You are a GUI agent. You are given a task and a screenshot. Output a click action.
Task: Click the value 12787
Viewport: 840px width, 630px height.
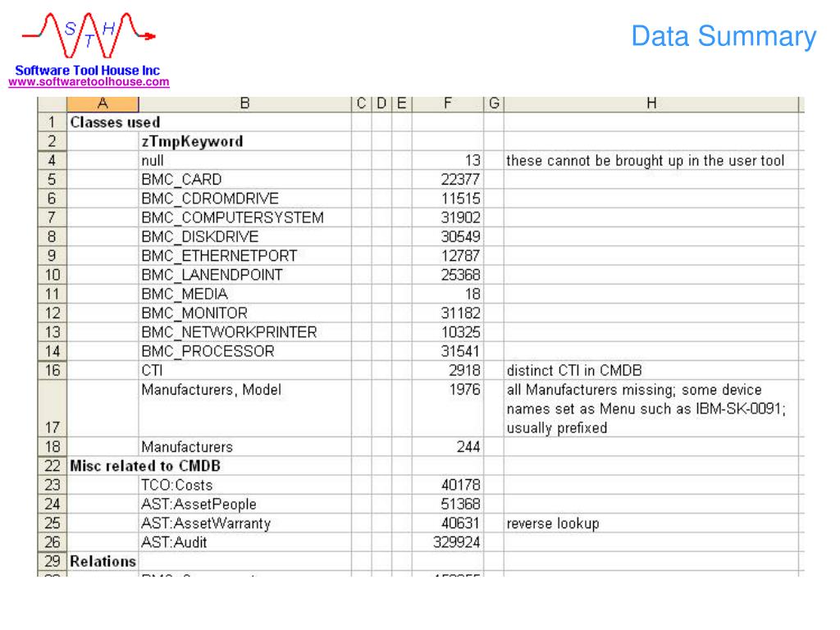(460, 256)
